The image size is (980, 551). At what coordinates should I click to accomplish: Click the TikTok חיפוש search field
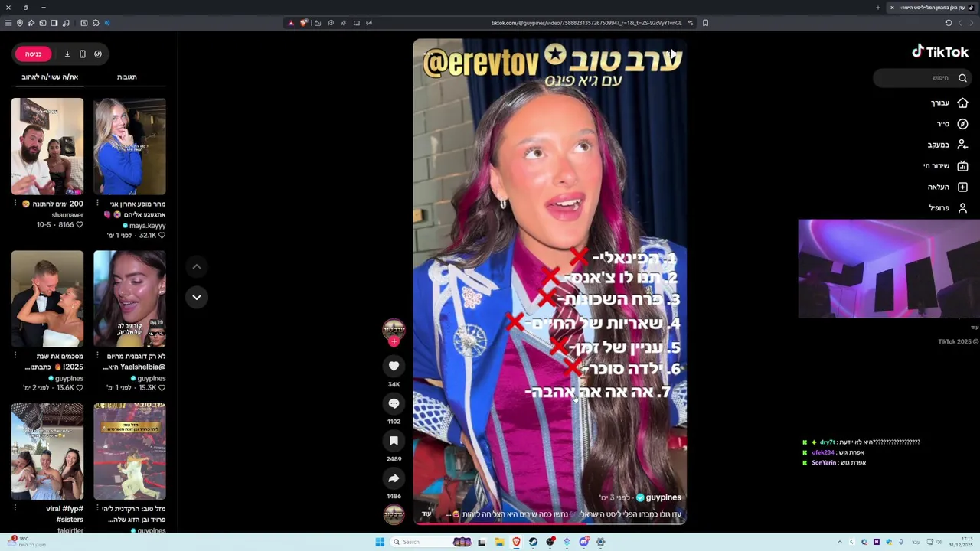tap(923, 77)
